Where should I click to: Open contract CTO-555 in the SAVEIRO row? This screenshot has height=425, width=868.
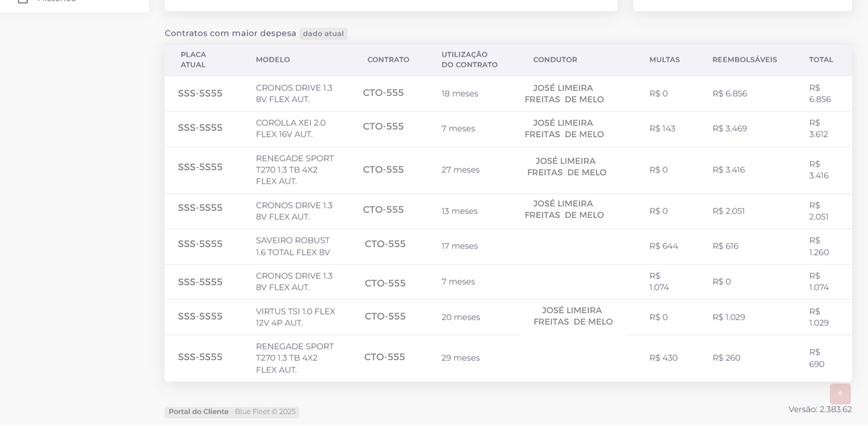pos(385,244)
